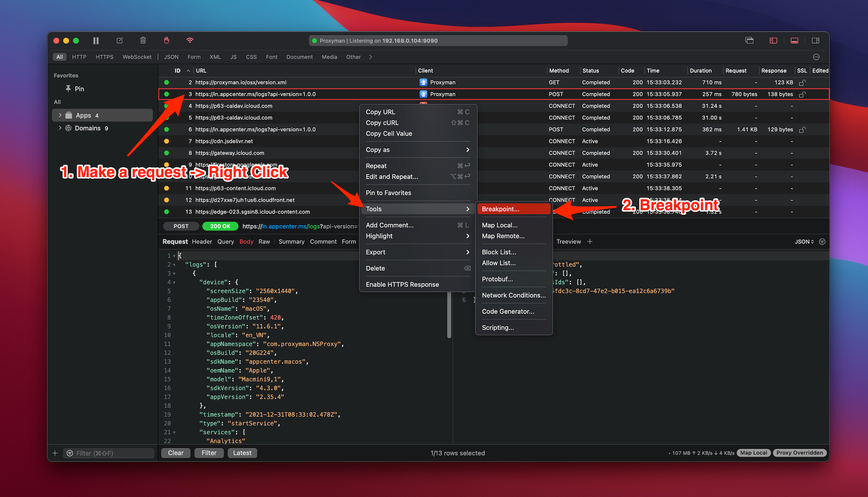
Task: Open the multi-window icon in title bar
Action: pos(749,40)
